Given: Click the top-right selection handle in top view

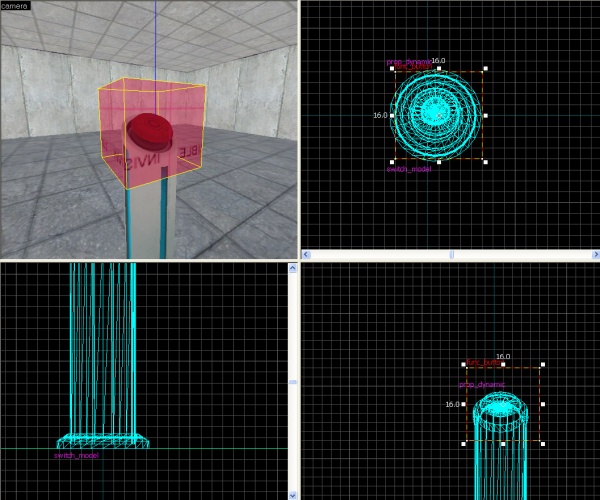Looking at the screenshot, I should (486, 68).
